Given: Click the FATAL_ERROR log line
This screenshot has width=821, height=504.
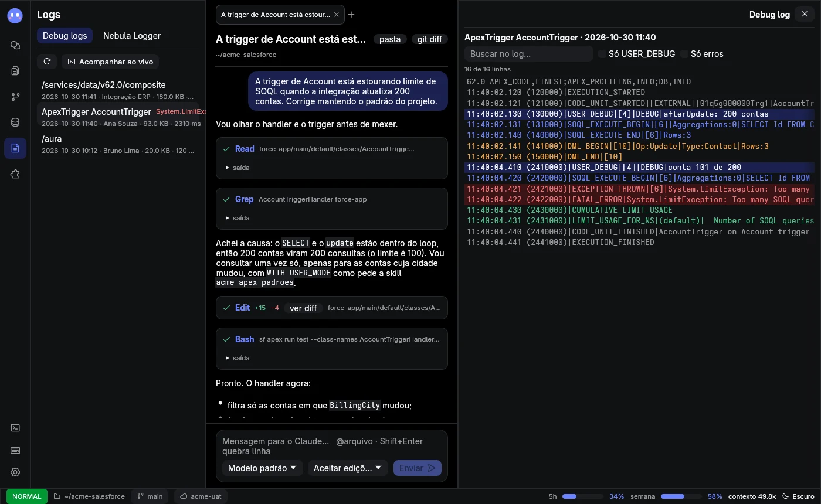Looking at the screenshot, I should click(640, 200).
